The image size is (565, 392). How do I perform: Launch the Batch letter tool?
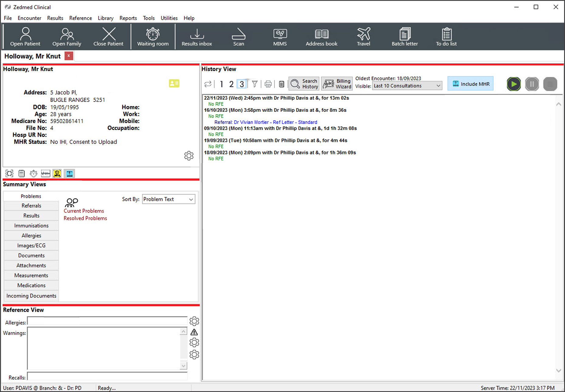(405, 37)
